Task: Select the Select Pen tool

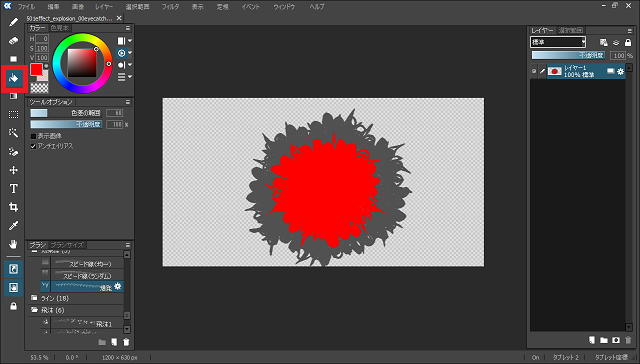Action: point(13,151)
